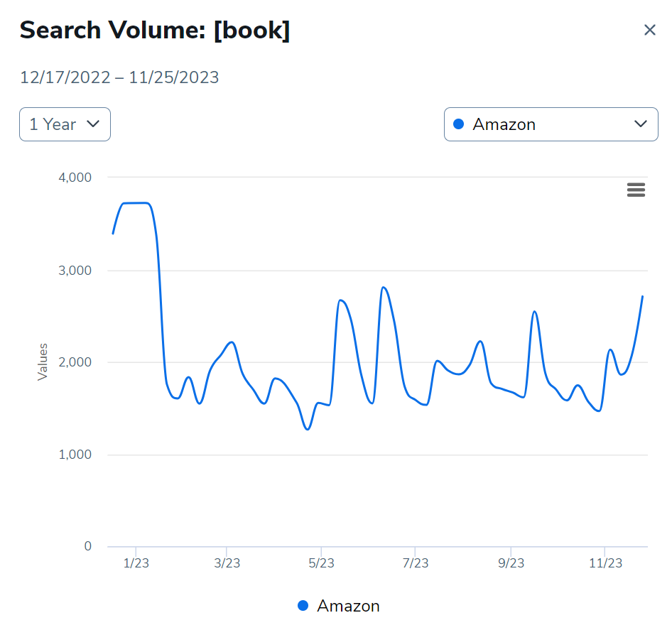Image resolution: width=672 pixels, height=630 pixels.
Task: Click the blue Amazon legend dot below chart
Action: (303, 605)
